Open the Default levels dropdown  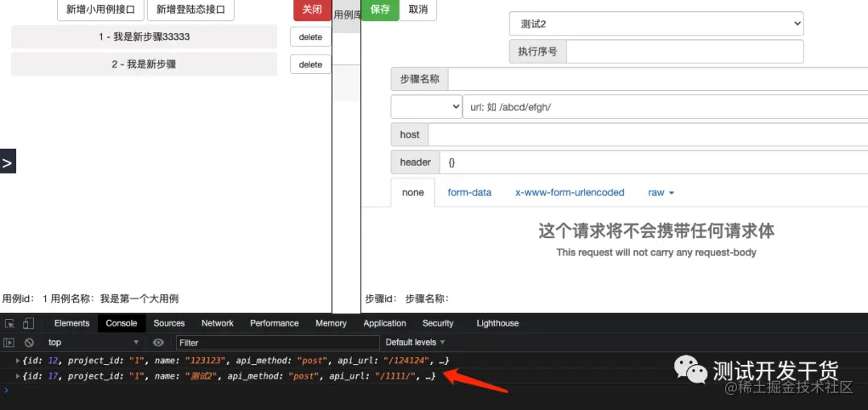pyautogui.click(x=416, y=342)
